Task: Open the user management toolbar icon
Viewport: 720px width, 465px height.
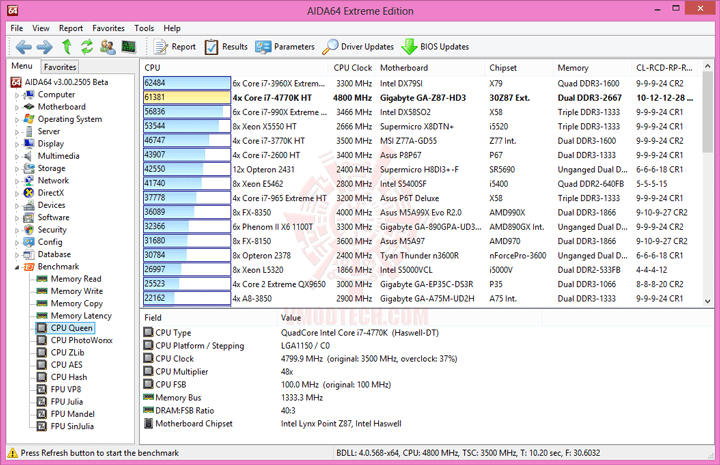Action: click(x=108, y=46)
